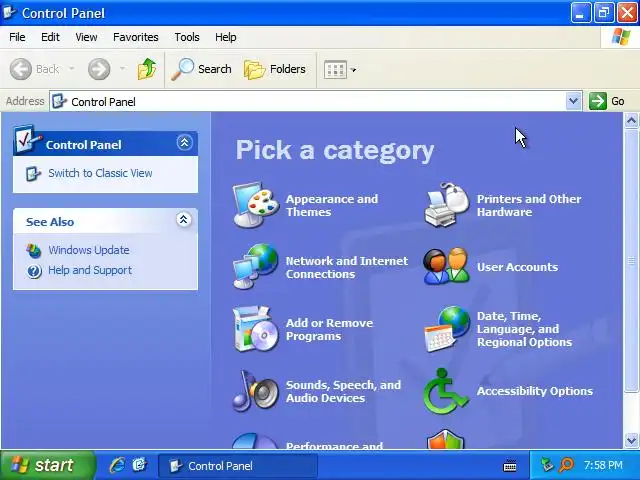Click the second Quick Launch icon

point(139,465)
